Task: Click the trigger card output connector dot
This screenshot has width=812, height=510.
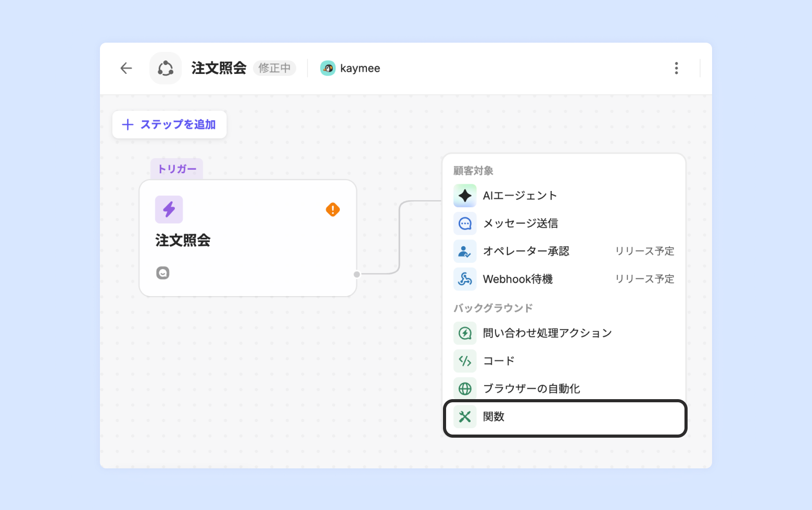Action: tap(357, 274)
